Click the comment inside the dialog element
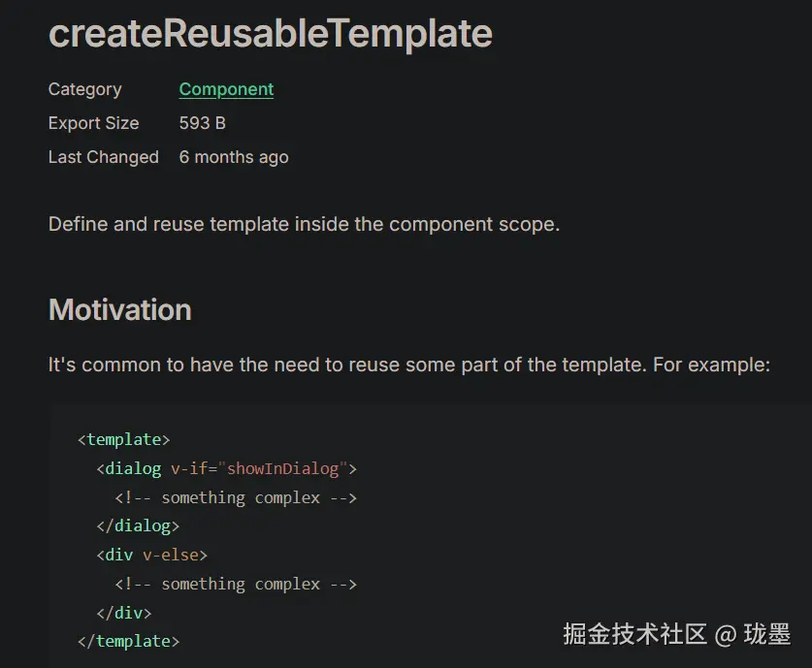This screenshot has width=812, height=668. pos(236,497)
